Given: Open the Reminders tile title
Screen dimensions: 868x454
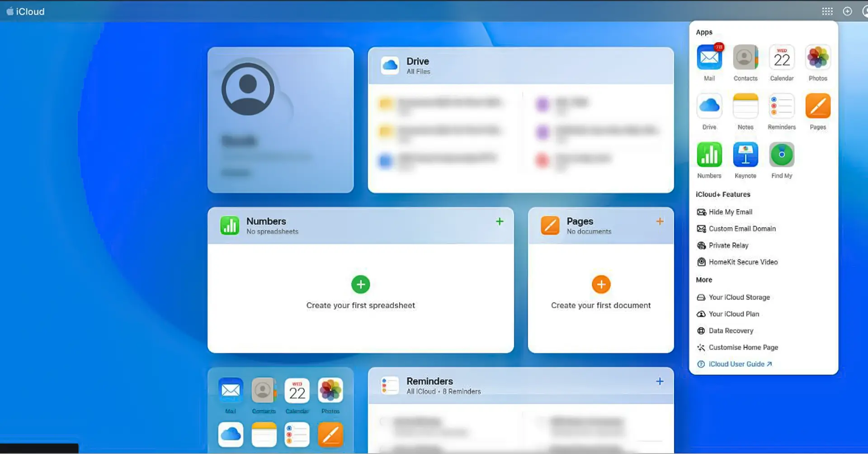Looking at the screenshot, I should (430, 381).
